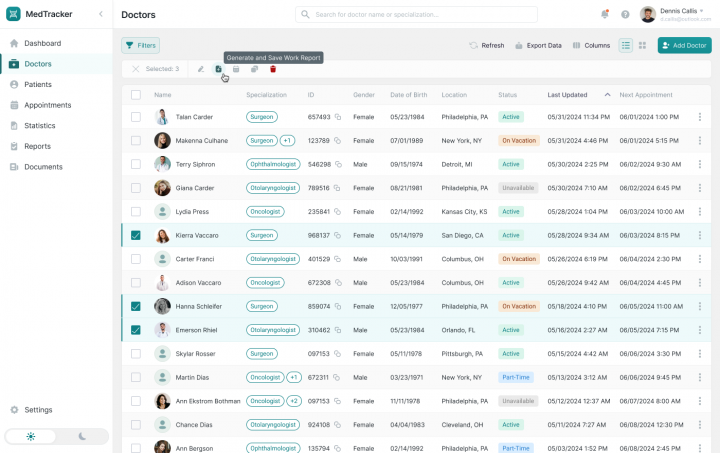Toggle select-all checkbox in table header

136,95
